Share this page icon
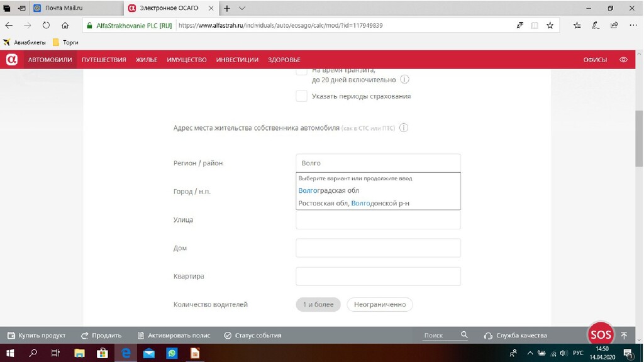This screenshot has width=644, height=362. pyautogui.click(x=614, y=25)
